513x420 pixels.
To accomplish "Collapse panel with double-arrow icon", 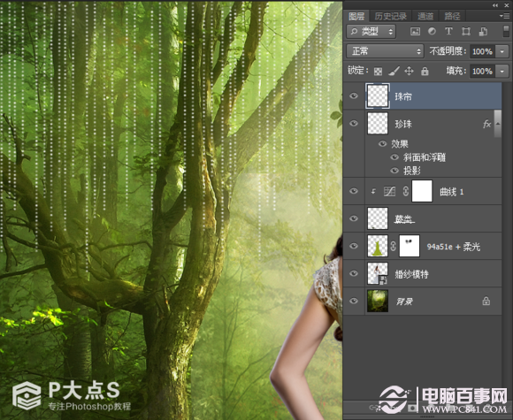I will click(495, 5).
